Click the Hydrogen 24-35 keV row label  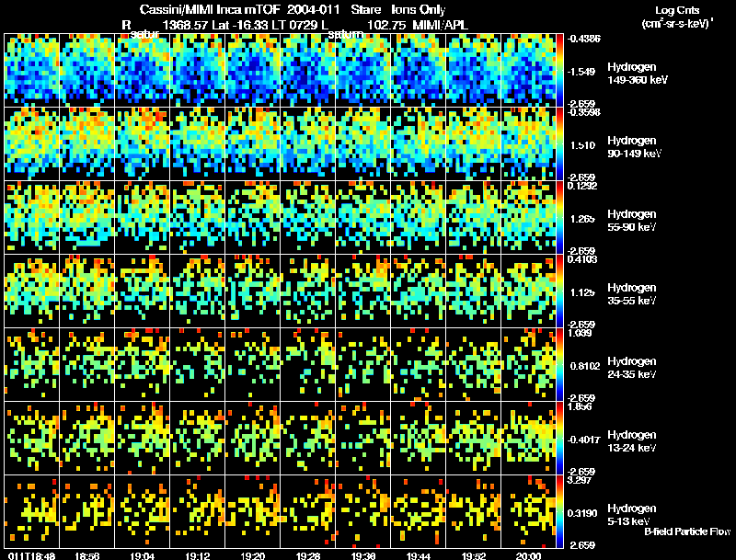pos(632,368)
